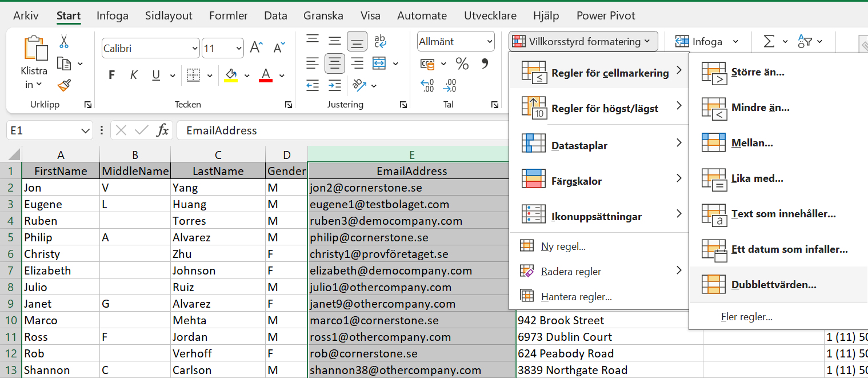Screen dimensions: 868x378
Task: Toggle Bold formatting (F button)
Action: (x=112, y=75)
